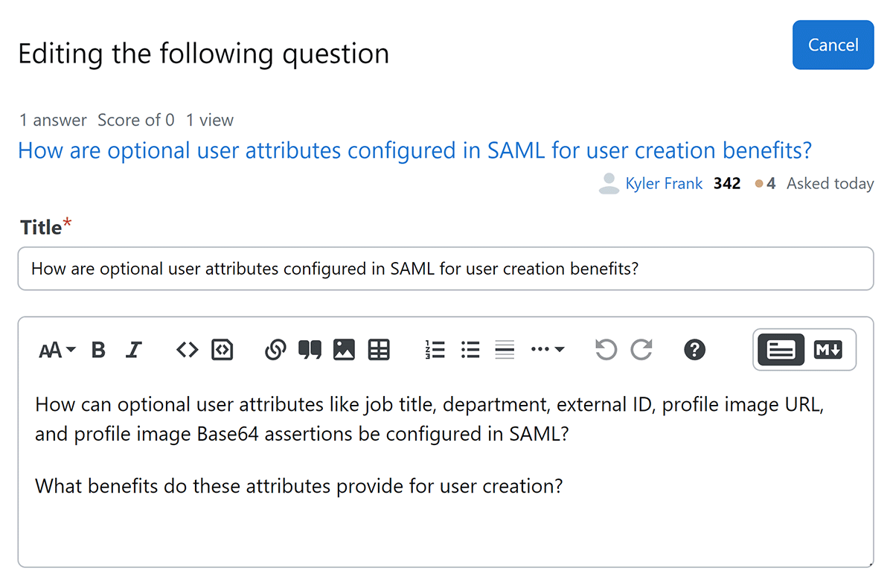Insert a table in the editor
Viewport: 893px width, 588px height.
[380, 350]
